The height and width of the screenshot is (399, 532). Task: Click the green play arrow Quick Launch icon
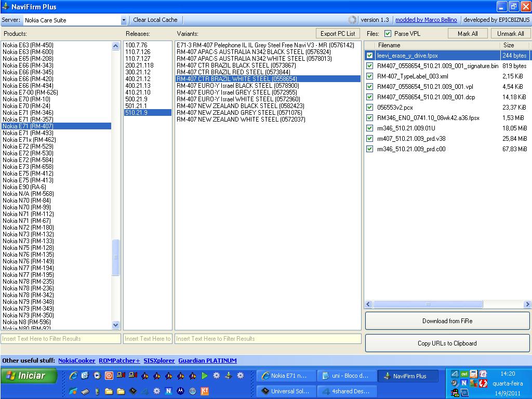click(204, 376)
